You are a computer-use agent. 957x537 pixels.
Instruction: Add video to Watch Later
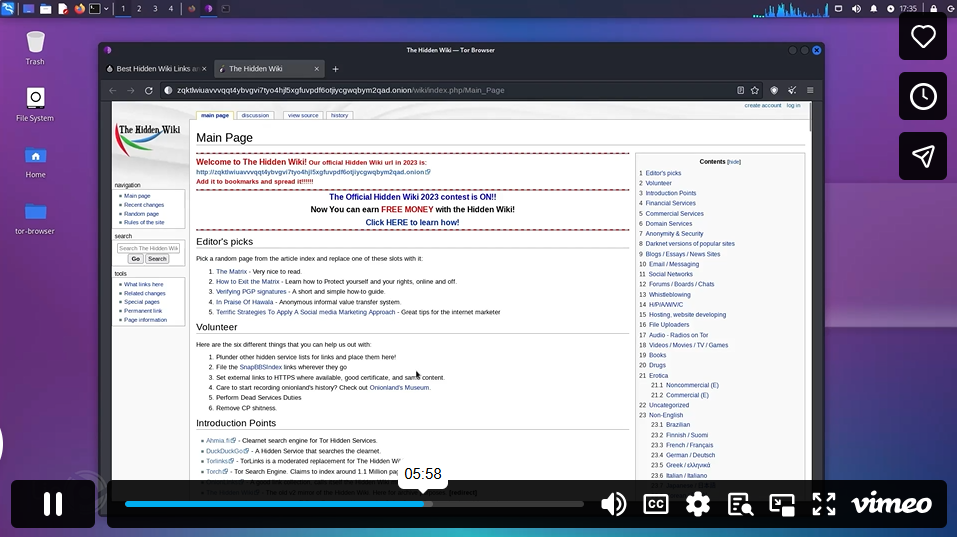923,96
